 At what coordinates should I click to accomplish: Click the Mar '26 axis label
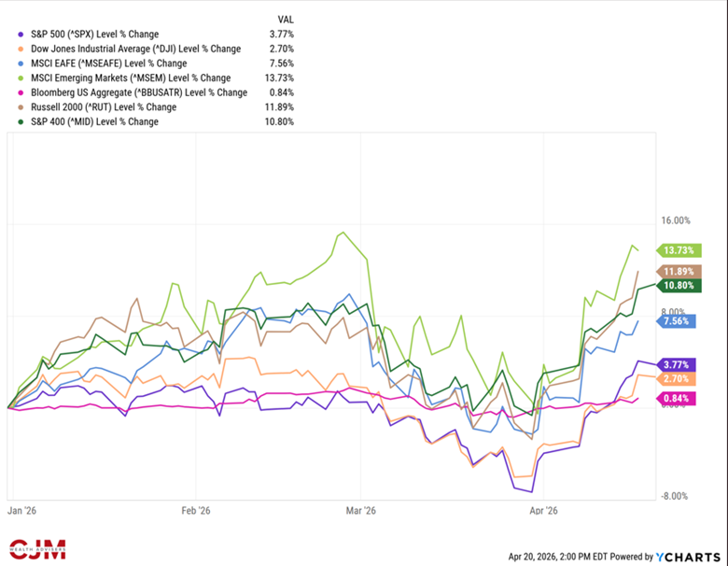tap(360, 511)
